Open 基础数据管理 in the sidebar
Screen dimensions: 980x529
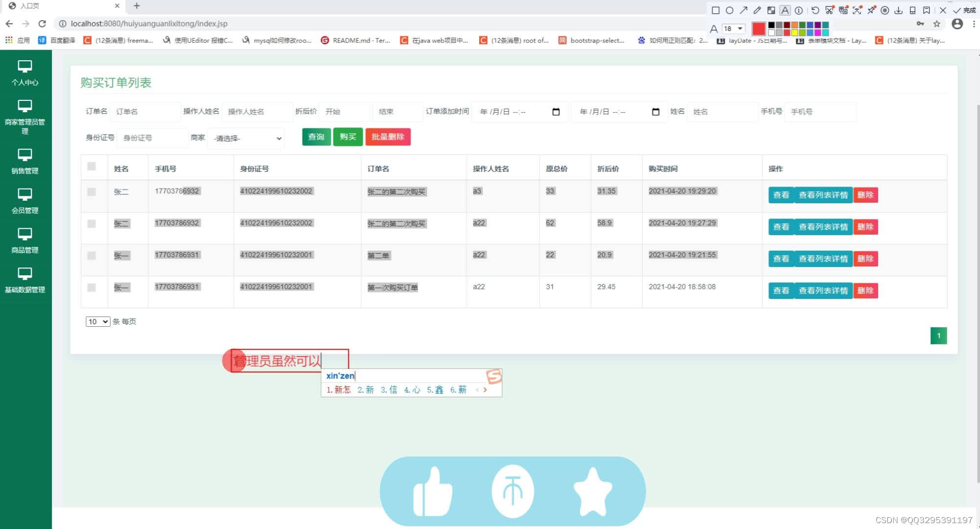coord(25,280)
